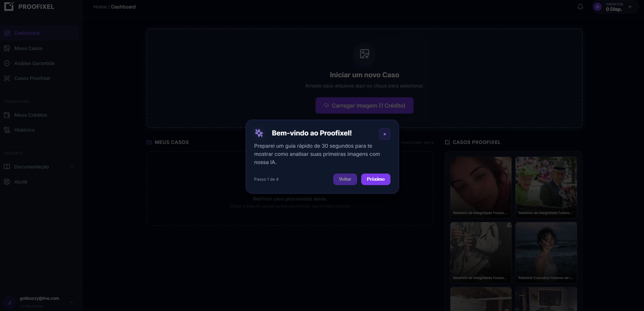
Task: Click Arraste seus arquivos aqui text
Action: tap(365, 86)
